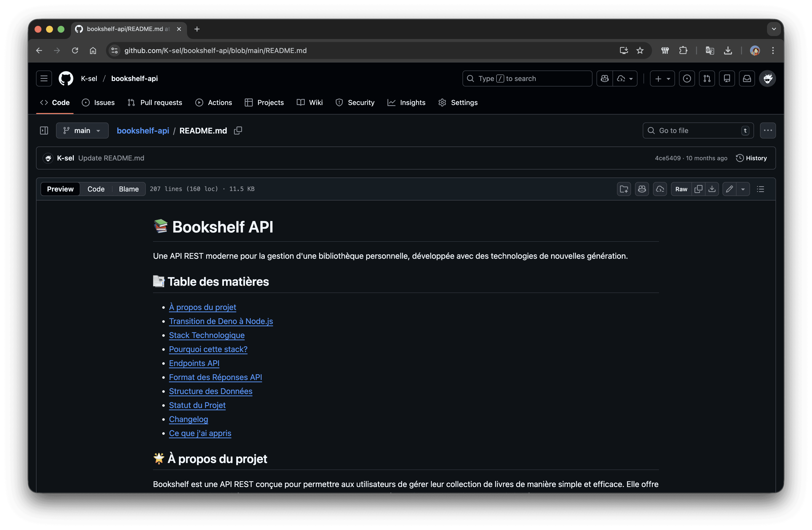Click the GitHub Octocat logo

(x=66, y=79)
